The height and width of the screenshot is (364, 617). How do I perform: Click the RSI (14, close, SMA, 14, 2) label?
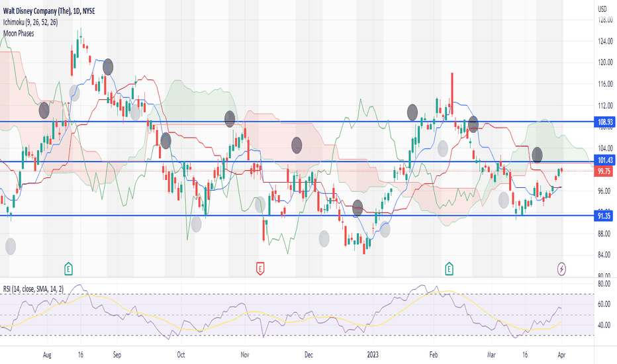33,289
